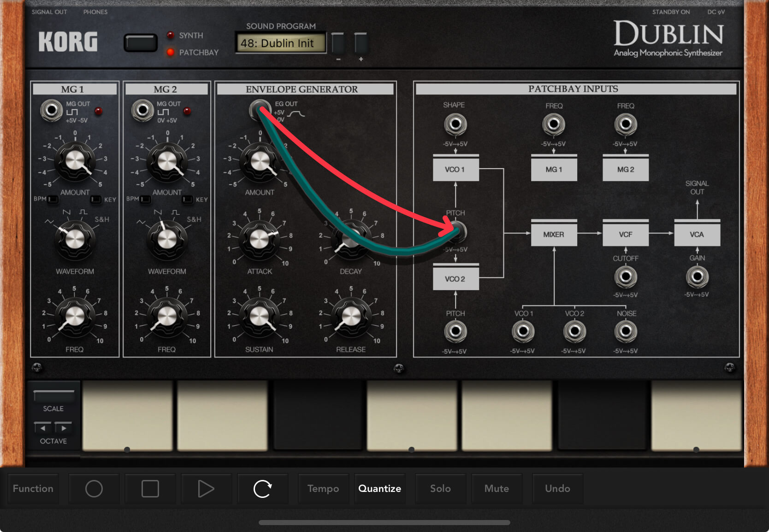769x532 pixels.
Task: Toggle the Synth/Patchbay switch button
Action: click(141, 43)
